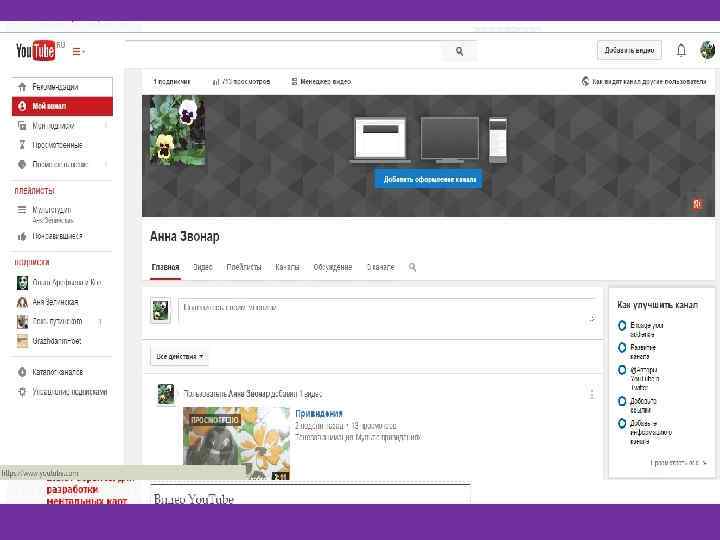Switch to the Плейлисты tab

pyautogui.click(x=244, y=267)
